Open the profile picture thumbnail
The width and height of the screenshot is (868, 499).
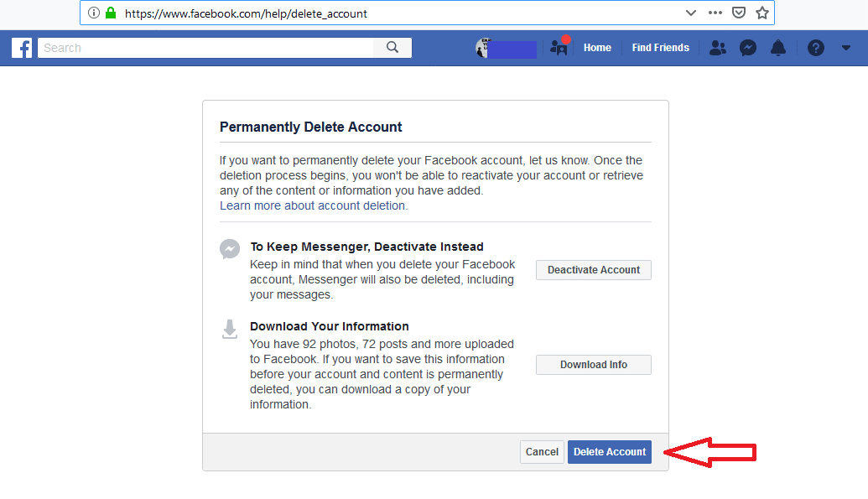pyautogui.click(x=482, y=48)
